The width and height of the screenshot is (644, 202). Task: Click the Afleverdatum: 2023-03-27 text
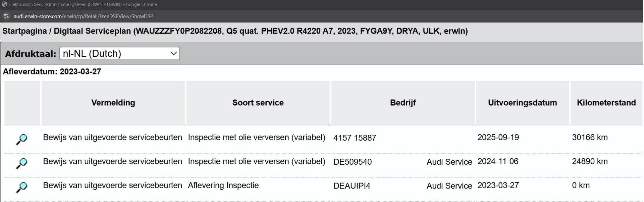pos(52,72)
